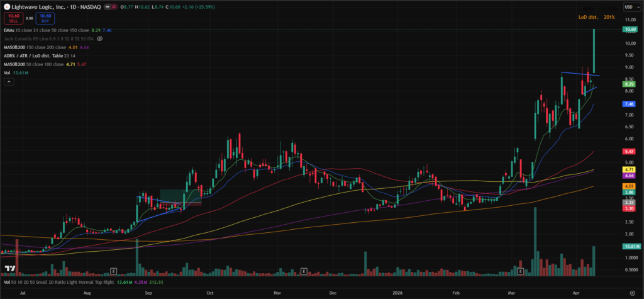Click the Lightwave Logic symbol logo icon
Viewport: 644px width, 299px height.
click(x=6, y=6)
